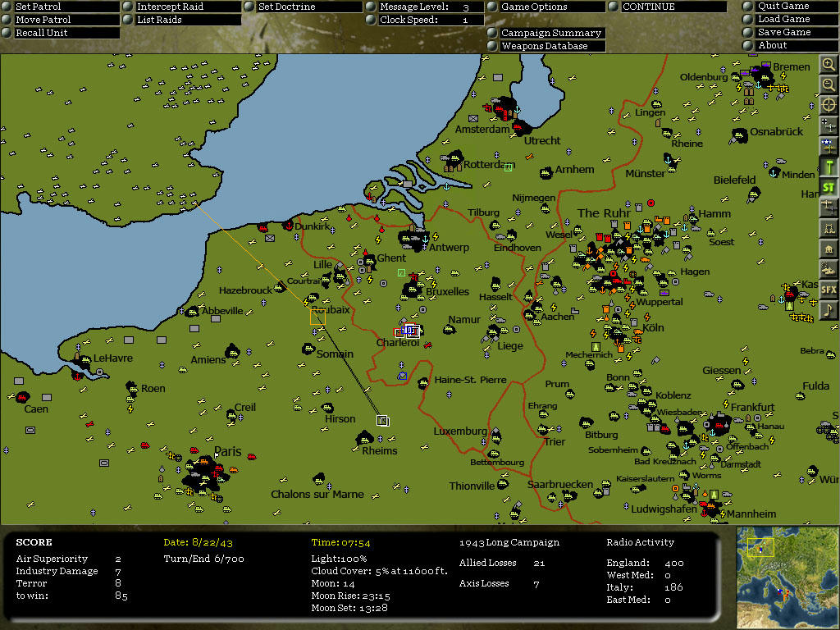Click the '1943 Long Campaign' title text

click(509, 542)
